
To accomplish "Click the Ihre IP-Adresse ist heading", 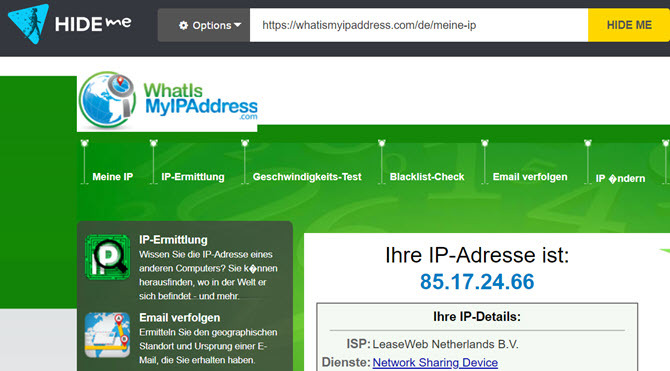I will [x=477, y=255].
